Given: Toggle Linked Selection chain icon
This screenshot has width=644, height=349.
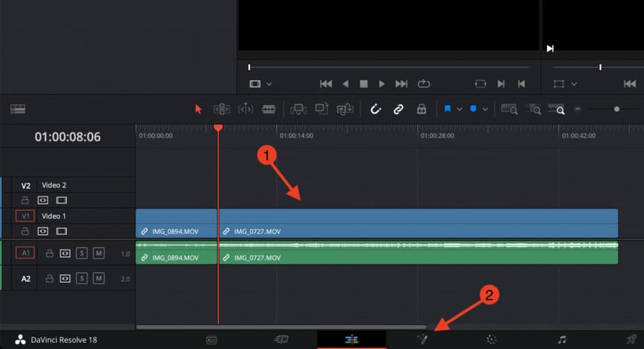Looking at the screenshot, I should coord(398,109).
